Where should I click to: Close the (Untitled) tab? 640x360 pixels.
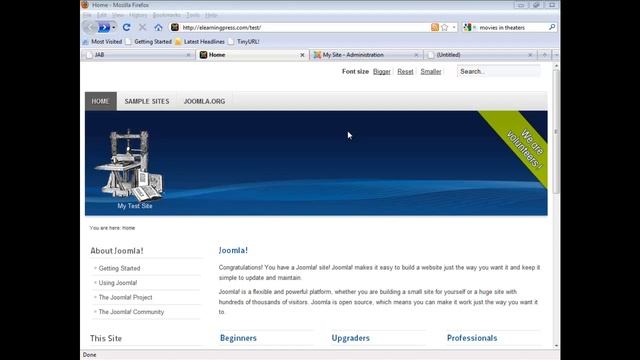[530, 55]
